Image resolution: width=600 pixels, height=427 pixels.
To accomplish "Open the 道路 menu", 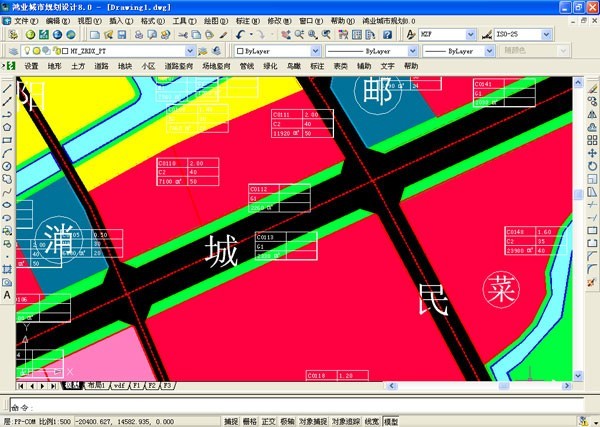I will coord(101,66).
